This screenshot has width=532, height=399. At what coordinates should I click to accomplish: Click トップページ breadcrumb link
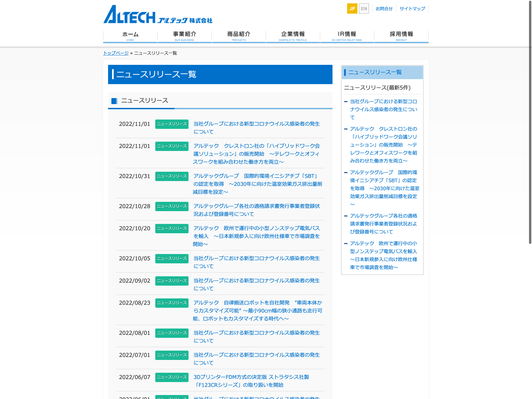pos(116,53)
